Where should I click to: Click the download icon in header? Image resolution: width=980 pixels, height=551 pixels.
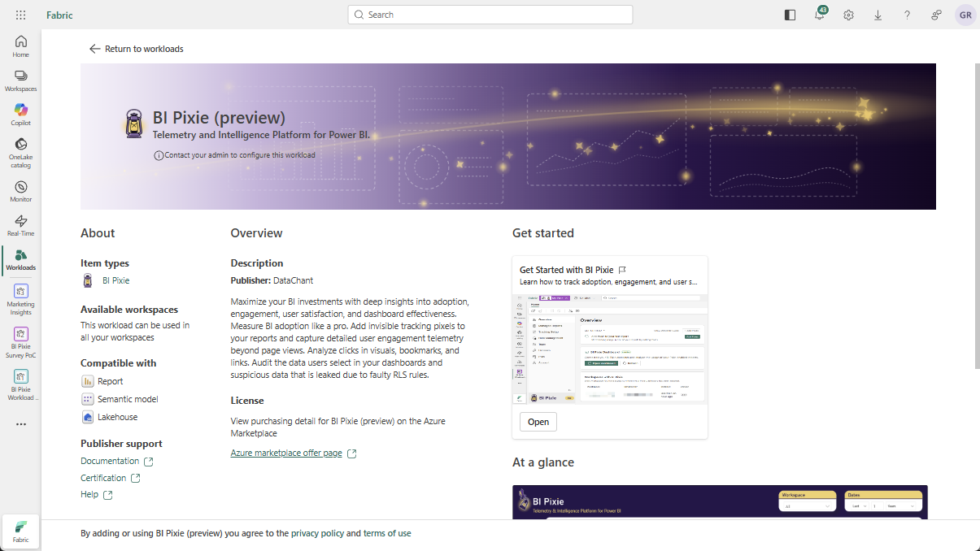[878, 15]
